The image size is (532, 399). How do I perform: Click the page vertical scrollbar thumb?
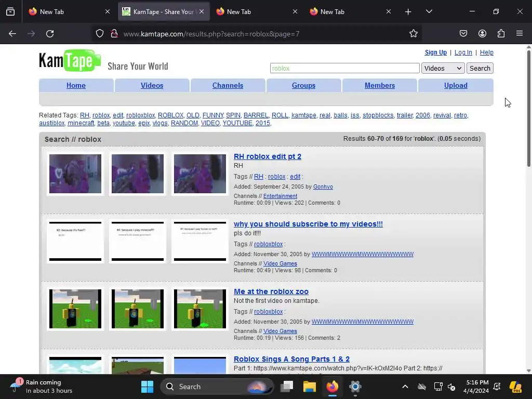coord(528,109)
